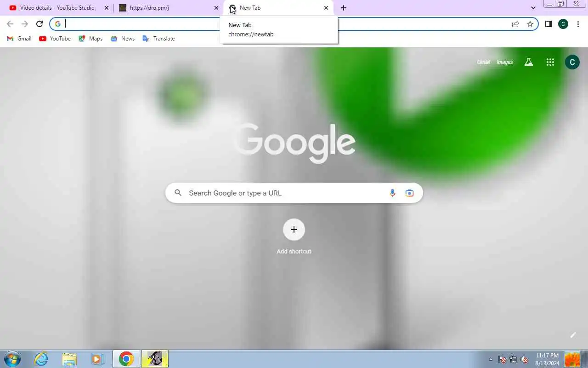
Task: Open the Windows Start menu
Action: pos(12,359)
